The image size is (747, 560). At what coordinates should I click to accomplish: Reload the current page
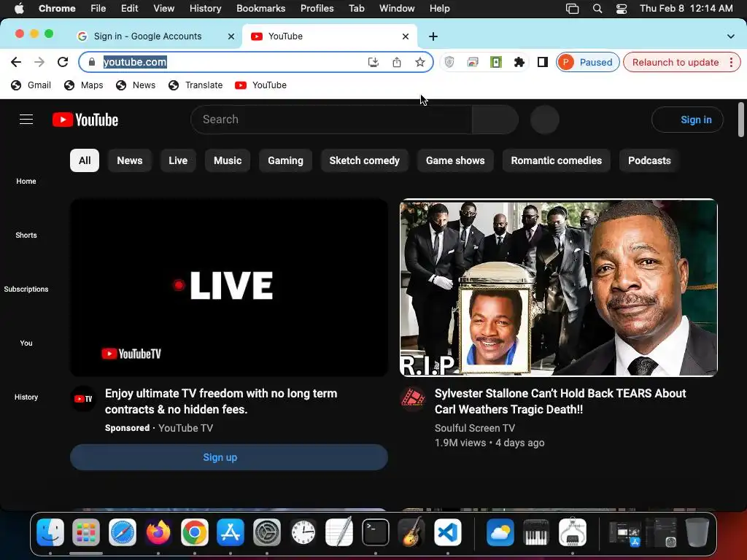[x=63, y=62]
